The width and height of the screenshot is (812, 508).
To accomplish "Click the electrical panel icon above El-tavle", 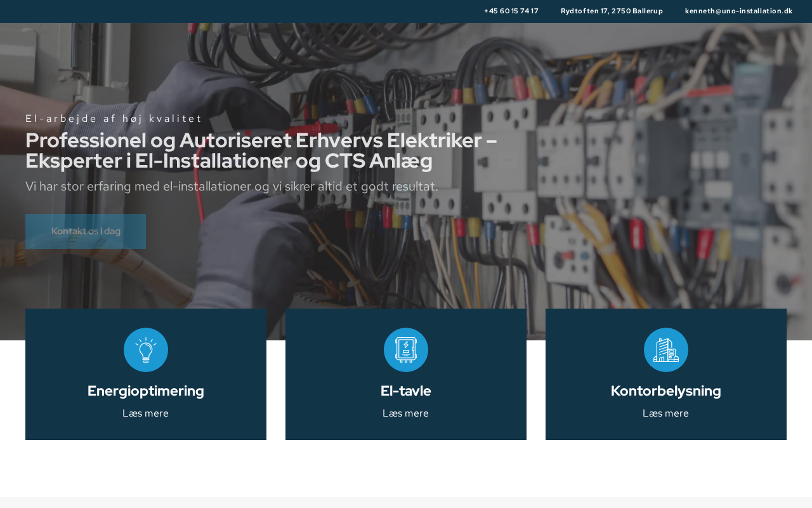I will click(406, 350).
